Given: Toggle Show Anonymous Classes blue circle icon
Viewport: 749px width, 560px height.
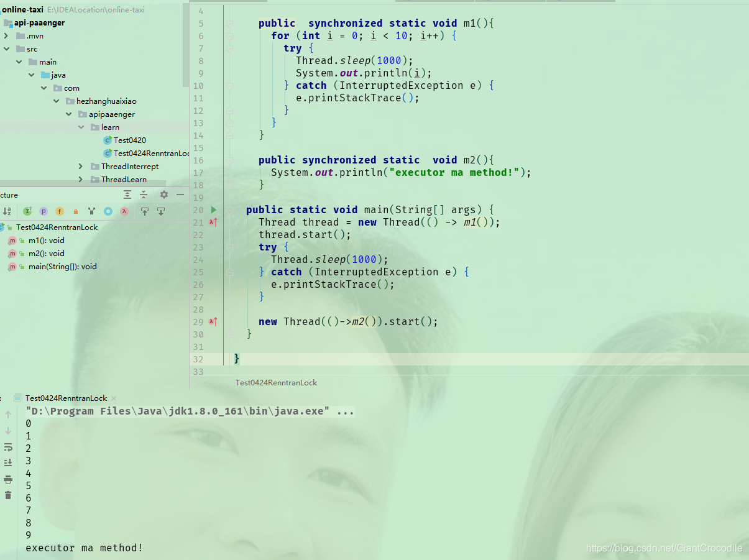Looking at the screenshot, I should (108, 211).
